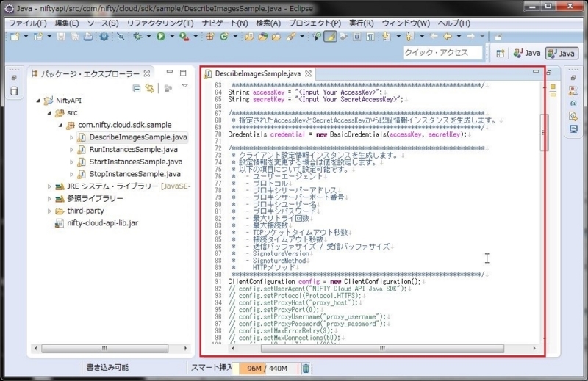Open dropdown next to Debug icon
The height and width of the screenshot is (381, 588).
pos(148,37)
